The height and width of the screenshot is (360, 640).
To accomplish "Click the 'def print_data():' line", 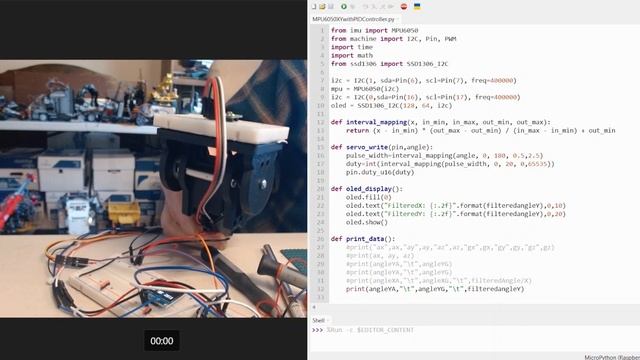I will click(x=363, y=239).
